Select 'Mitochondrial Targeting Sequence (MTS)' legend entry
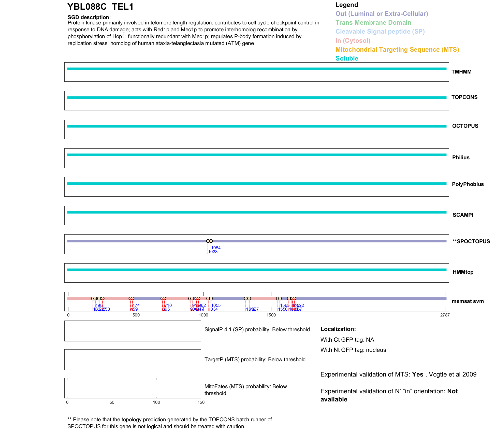 click(397, 50)
